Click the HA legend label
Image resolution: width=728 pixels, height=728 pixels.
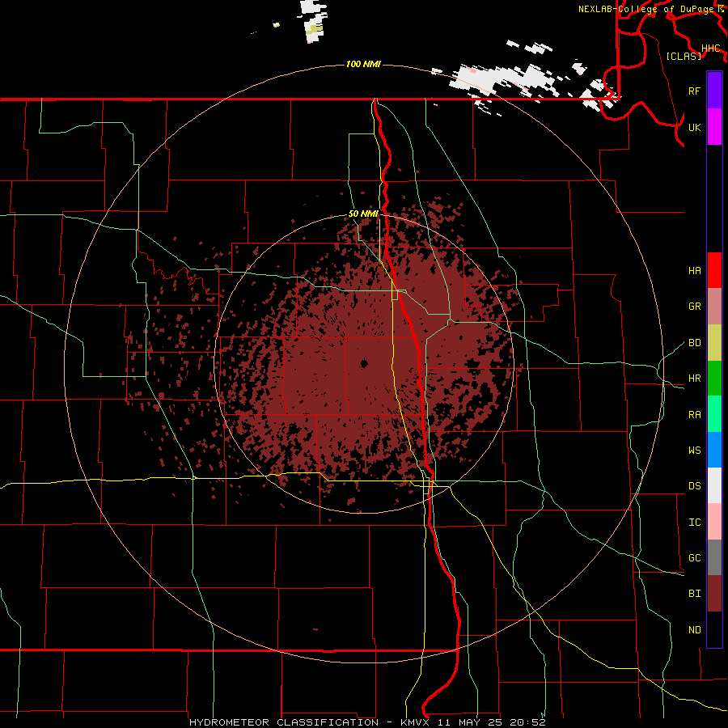694,270
